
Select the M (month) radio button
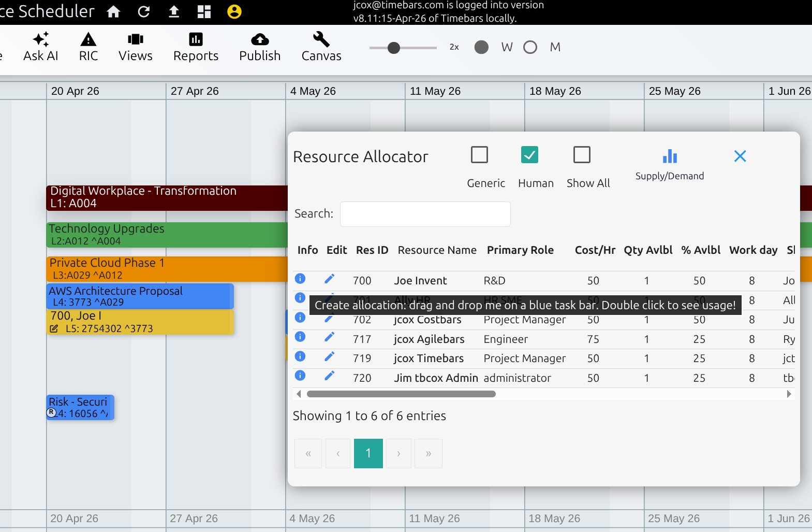click(x=530, y=47)
